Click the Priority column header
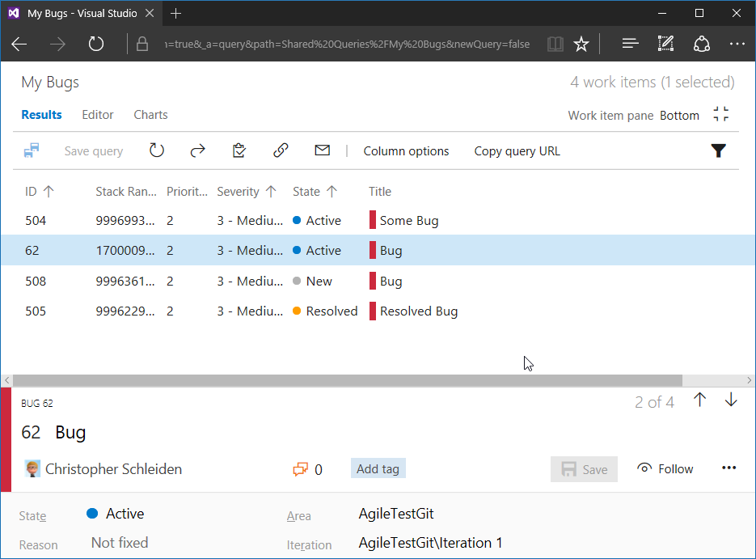The height and width of the screenshot is (559, 756). coord(187,192)
